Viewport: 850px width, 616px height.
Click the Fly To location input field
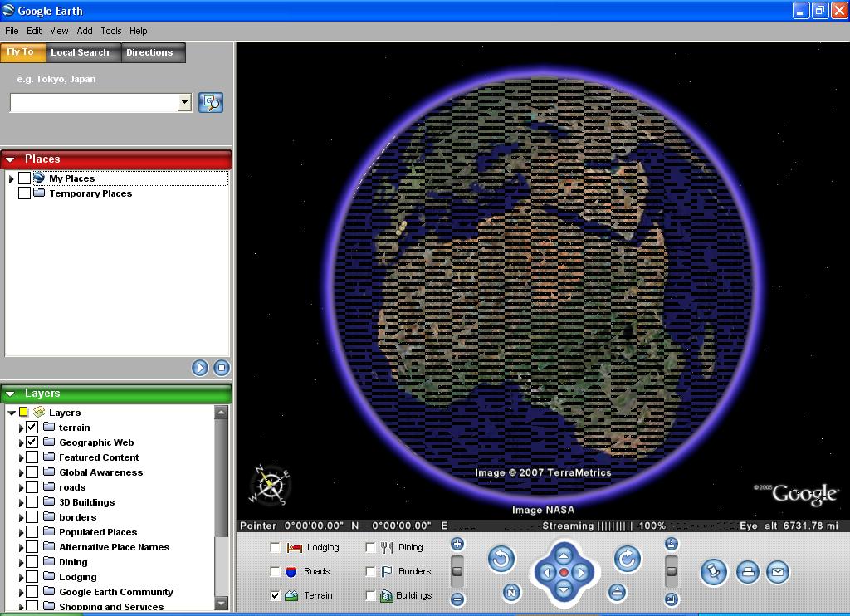coord(95,102)
